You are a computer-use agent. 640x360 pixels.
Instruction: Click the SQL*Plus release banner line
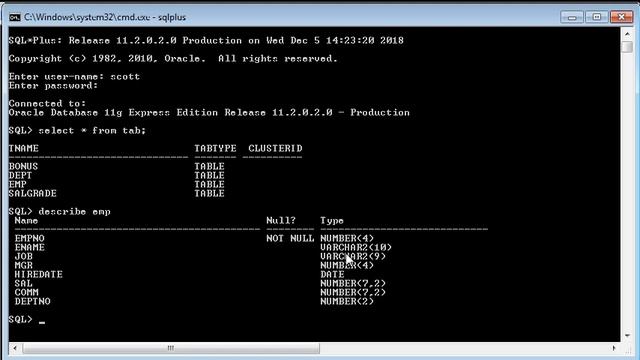[206, 40]
